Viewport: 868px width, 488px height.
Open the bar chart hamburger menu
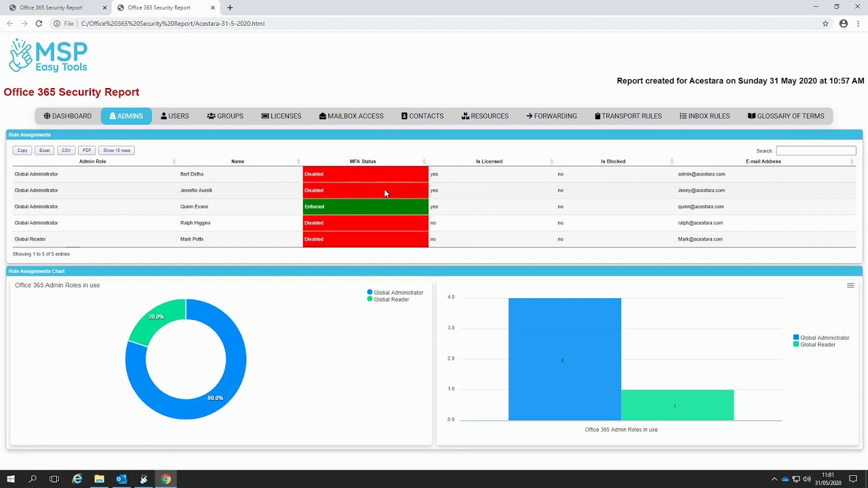point(850,285)
